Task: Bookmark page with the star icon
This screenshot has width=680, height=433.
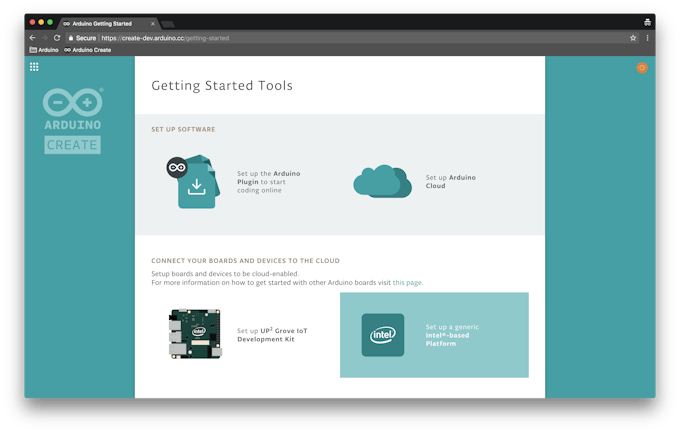Action: [x=633, y=38]
